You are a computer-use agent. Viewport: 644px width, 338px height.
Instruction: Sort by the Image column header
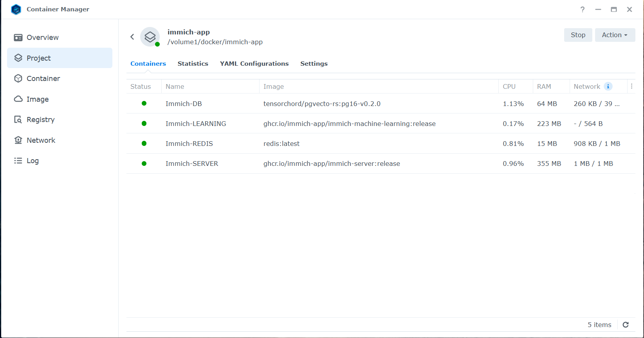point(379,86)
